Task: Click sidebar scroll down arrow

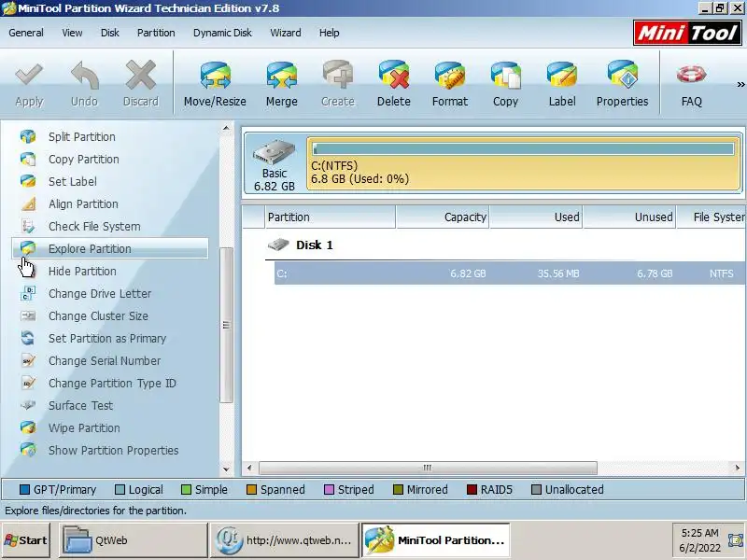Action: pyautogui.click(x=226, y=469)
